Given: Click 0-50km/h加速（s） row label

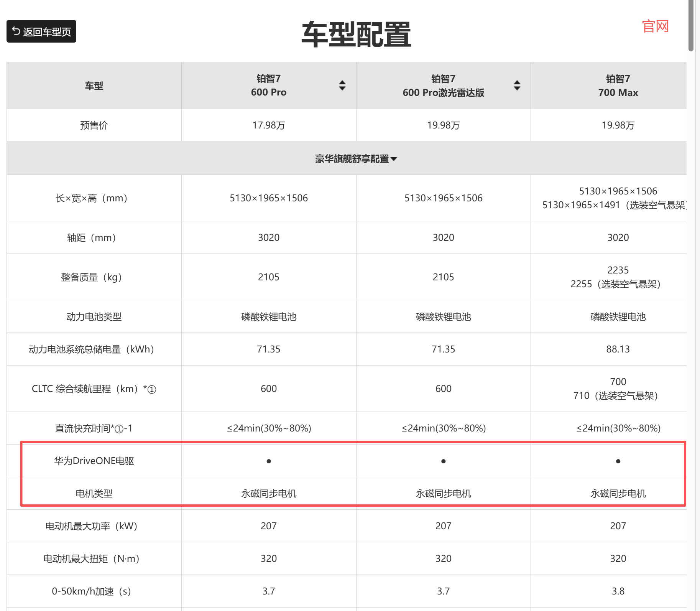Looking at the screenshot, I should (x=92, y=591).
